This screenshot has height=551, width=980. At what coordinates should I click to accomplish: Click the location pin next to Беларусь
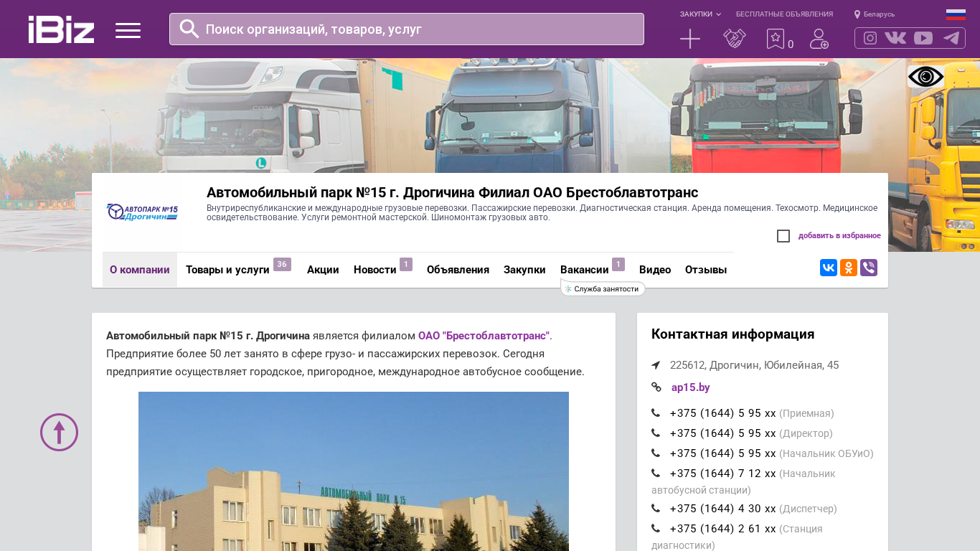coord(857,14)
